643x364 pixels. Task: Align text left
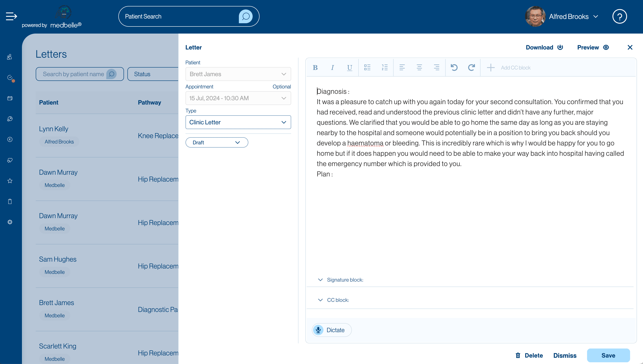402,68
